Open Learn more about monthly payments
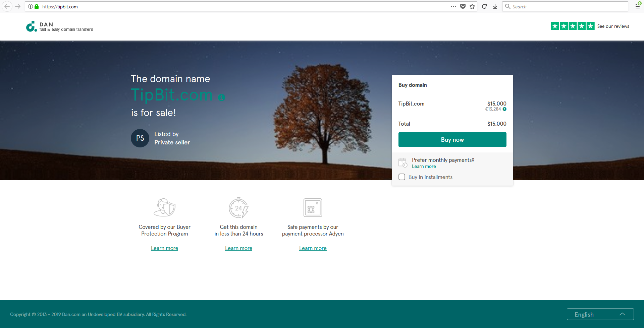644x328 pixels. coord(424,167)
